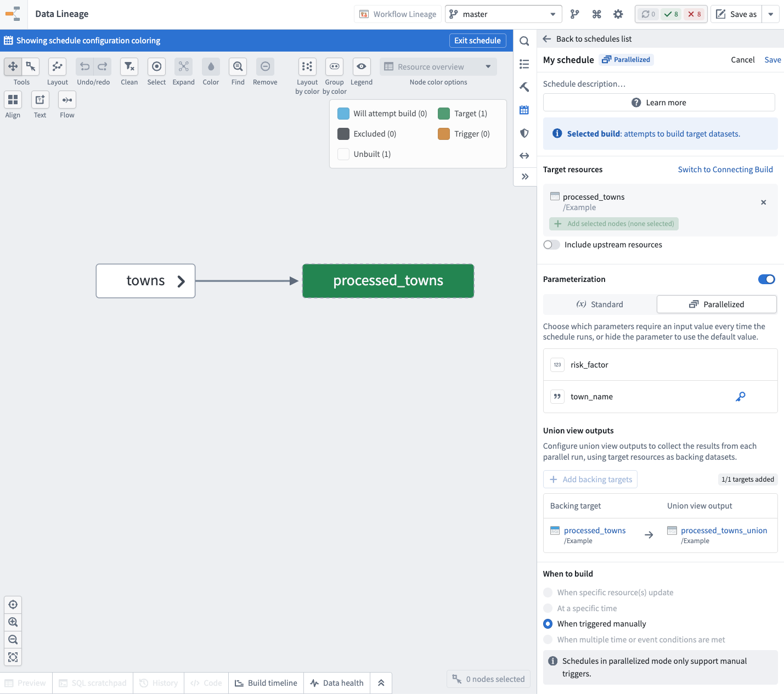784x694 pixels.
Task: Select At a specific time radio
Action: tap(548, 608)
